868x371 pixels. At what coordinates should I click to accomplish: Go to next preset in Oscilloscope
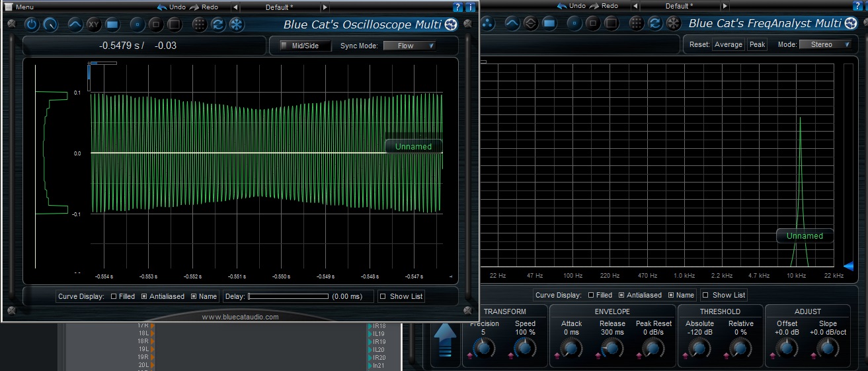(325, 7)
